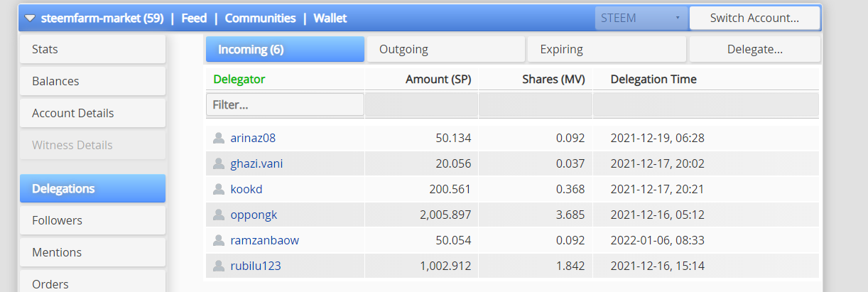Viewport: 868px width, 292px height.
Task: Open the Communities link in the header
Action: point(260,18)
